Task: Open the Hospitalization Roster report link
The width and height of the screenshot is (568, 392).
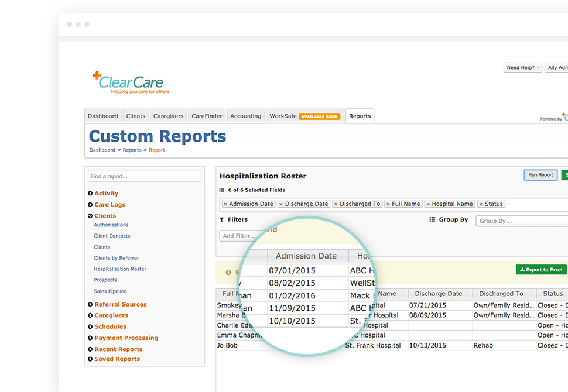Action: pos(120,269)
